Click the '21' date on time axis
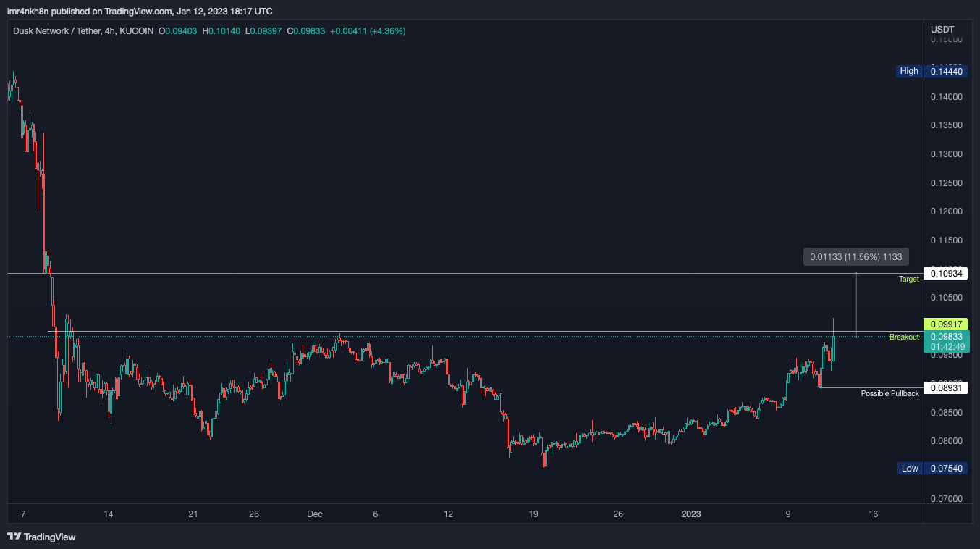 point(193,514)
